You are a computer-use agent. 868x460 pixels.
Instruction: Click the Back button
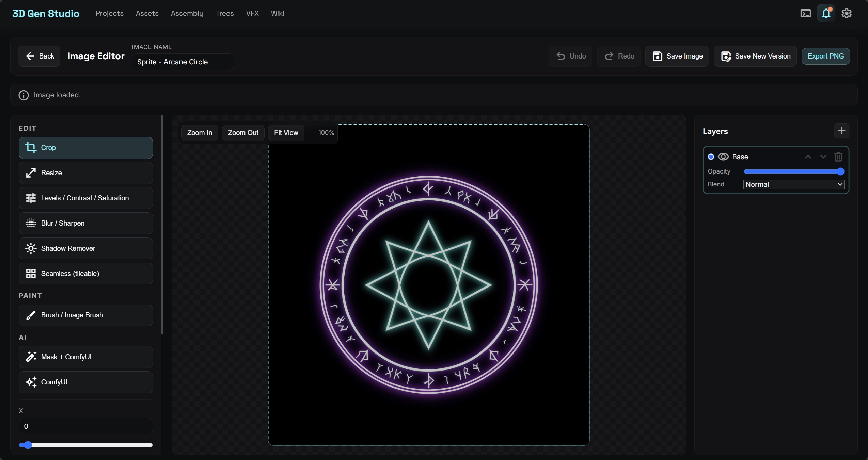[x=39, y=56]
